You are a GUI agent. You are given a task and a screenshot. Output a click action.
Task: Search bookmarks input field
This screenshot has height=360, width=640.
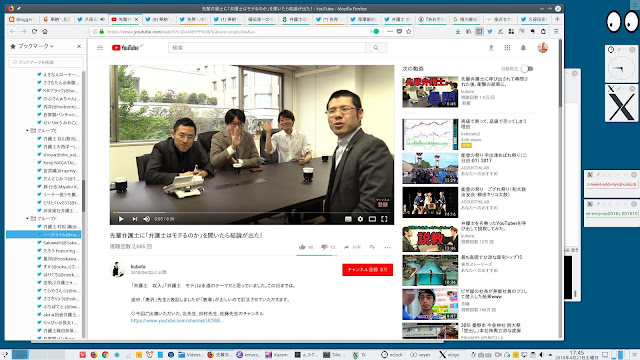[46, 62]
